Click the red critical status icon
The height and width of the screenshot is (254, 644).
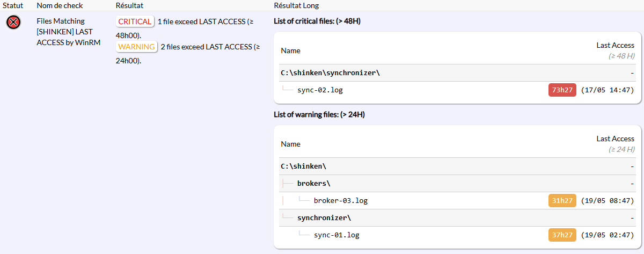pyautogui.click(x=14, y=23)
